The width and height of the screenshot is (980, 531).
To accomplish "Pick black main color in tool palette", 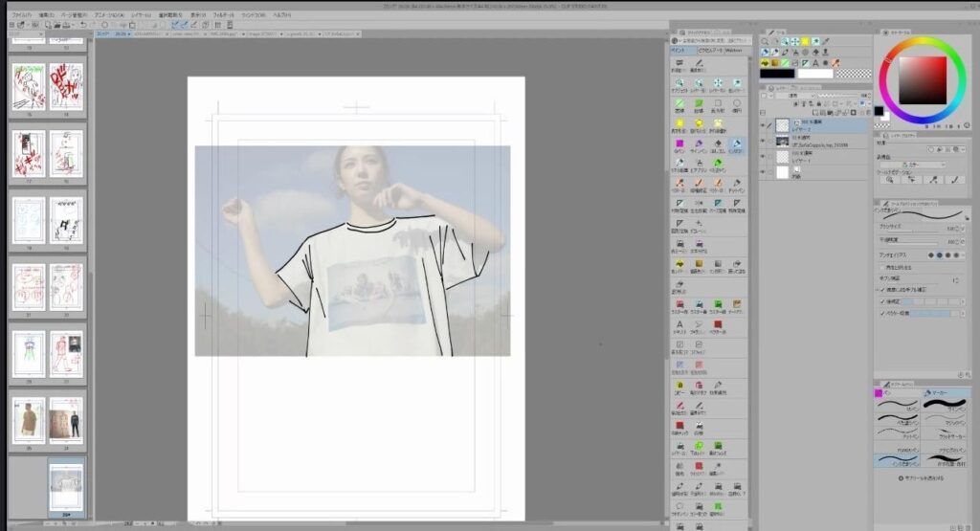I will (777, 74).
